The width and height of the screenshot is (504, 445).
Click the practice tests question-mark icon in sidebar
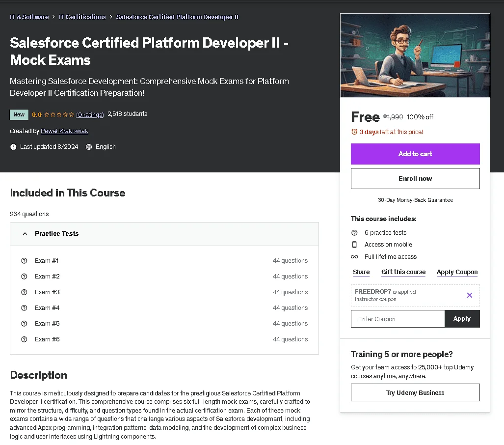(354, 233)
